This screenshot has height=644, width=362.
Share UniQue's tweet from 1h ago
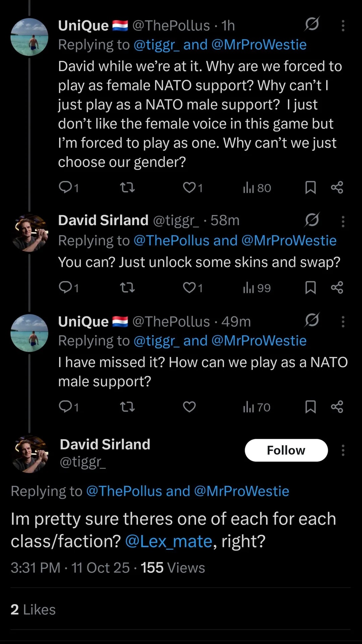point(337,187)
